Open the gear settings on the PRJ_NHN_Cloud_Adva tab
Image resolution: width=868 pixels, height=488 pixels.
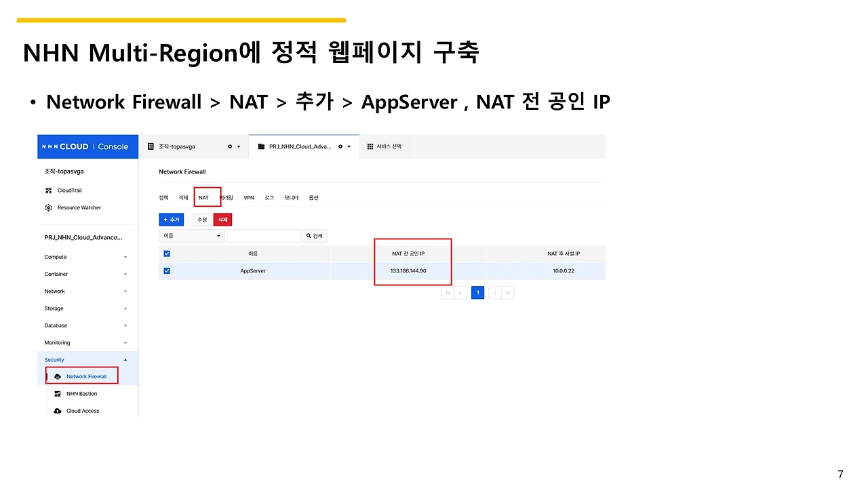[341, 146]
